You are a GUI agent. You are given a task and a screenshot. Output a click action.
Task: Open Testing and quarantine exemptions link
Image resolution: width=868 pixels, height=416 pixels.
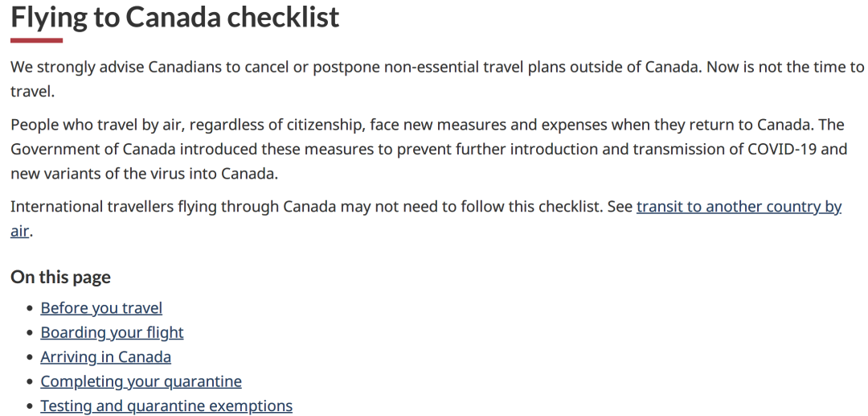click(x=166, y=406)
